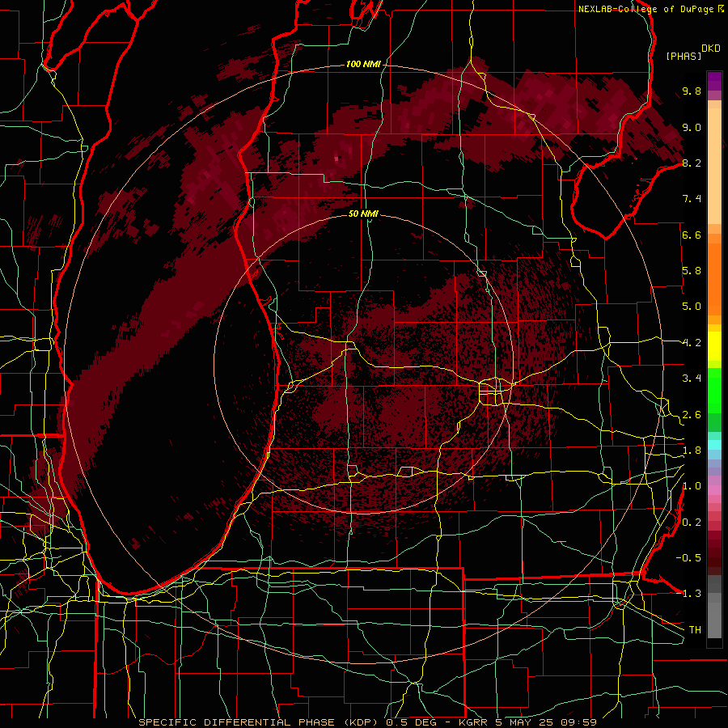The image size is (728, 728).
Task: Click the pale orange color bar segment near 8.2
Action: [714, 167]
